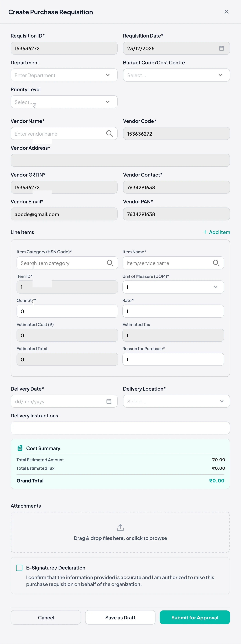Focus the Vendor Name input field
Viewport: 241px width, 644px height.
coord(64,134)
